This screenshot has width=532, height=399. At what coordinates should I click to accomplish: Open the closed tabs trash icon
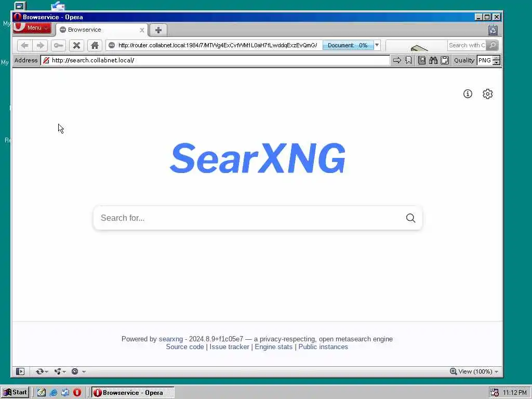(493, 30)
